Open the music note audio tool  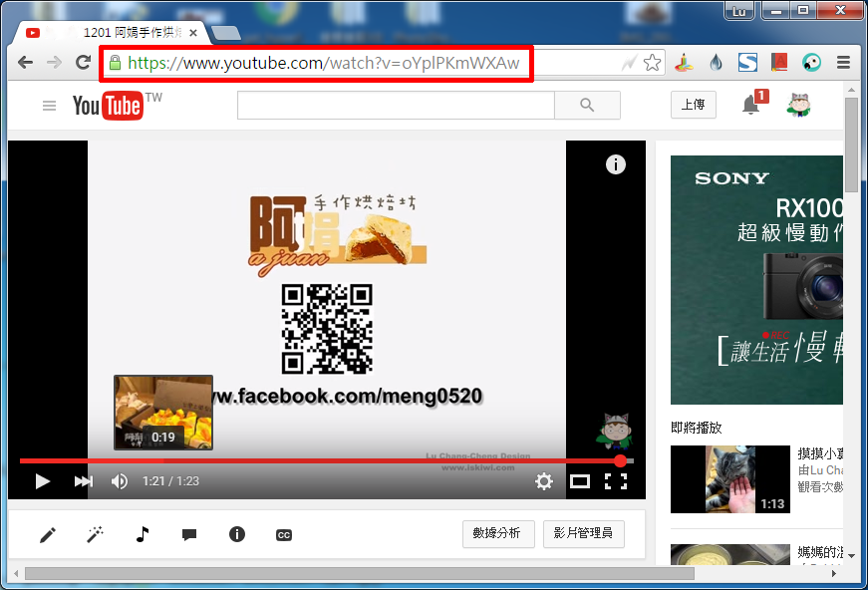(x=142, y=534)
